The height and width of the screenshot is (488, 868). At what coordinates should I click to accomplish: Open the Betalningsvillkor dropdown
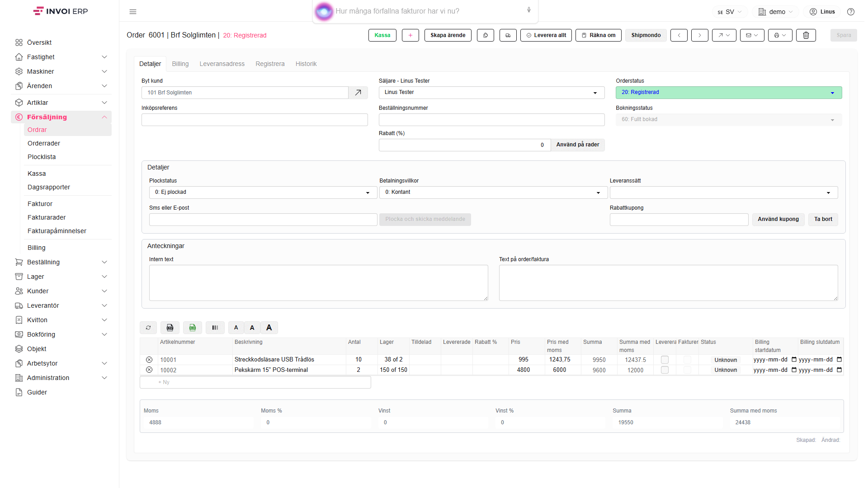[493, 192]
